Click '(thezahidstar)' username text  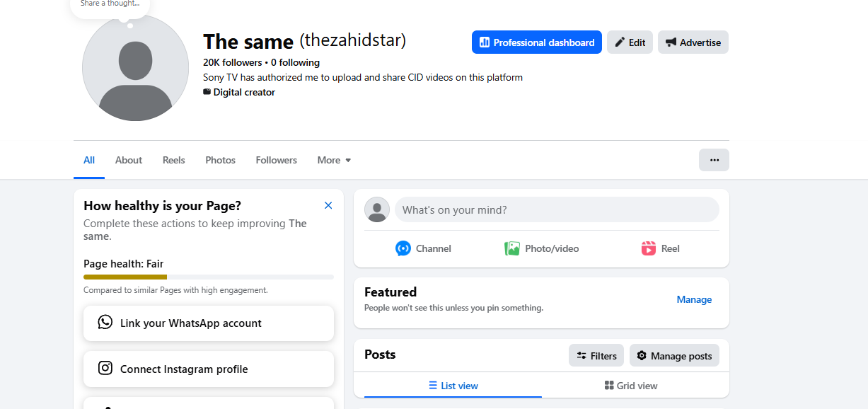[353, 40]
